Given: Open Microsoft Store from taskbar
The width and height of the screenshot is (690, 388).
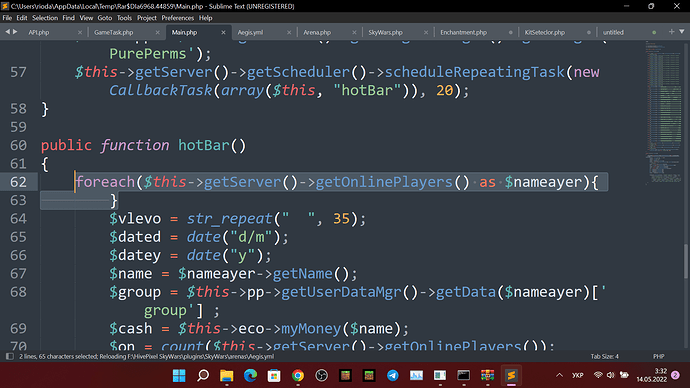Looking at the screenshot, I should coord(274,375).
